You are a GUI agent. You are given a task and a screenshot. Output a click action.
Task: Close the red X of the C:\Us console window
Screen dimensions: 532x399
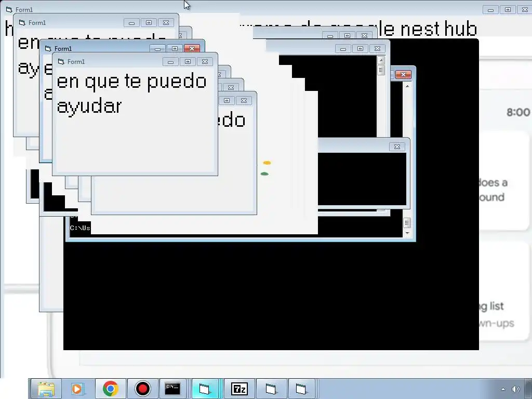[403, 74]
